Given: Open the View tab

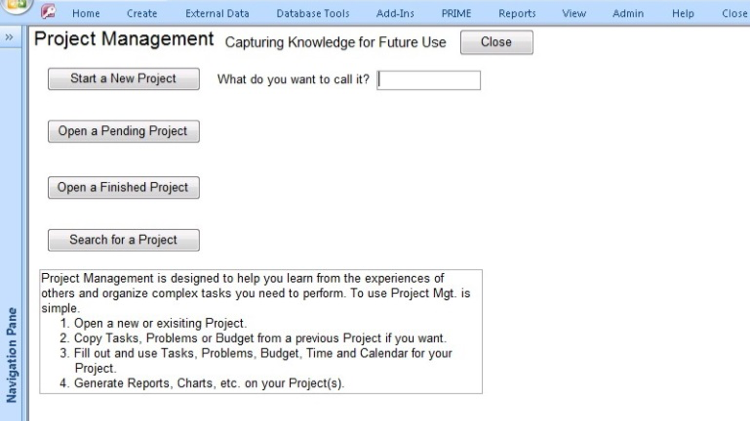Looking at the screenshot, I should point(574,13).
